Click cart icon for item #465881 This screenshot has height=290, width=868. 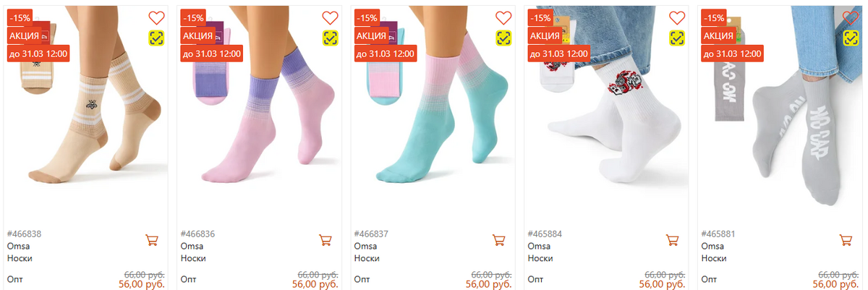(846, 240)
